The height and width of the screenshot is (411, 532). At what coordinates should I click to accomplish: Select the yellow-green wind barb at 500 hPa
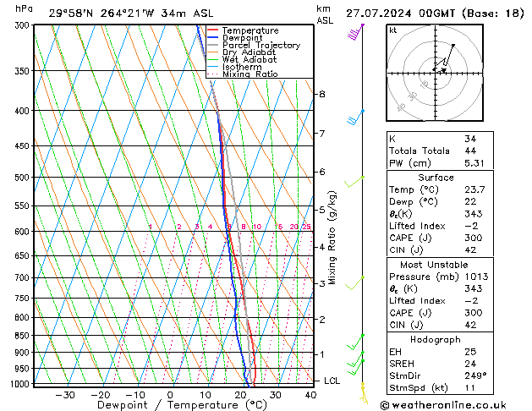tap(357, 181)
